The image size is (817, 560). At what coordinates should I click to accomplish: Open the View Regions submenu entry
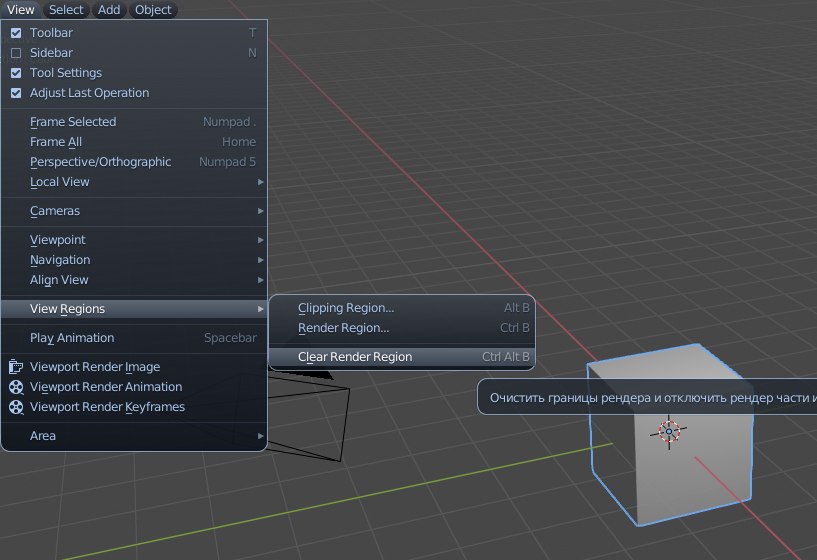pyautogui.click(x=134, y=309)
